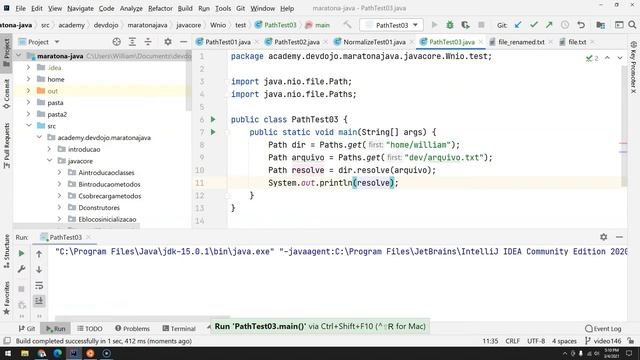Image resolution: width=640 pixels, height=360 pixels.
Task: Switch to PathTest01.java tab
Action: pos(227,42)
